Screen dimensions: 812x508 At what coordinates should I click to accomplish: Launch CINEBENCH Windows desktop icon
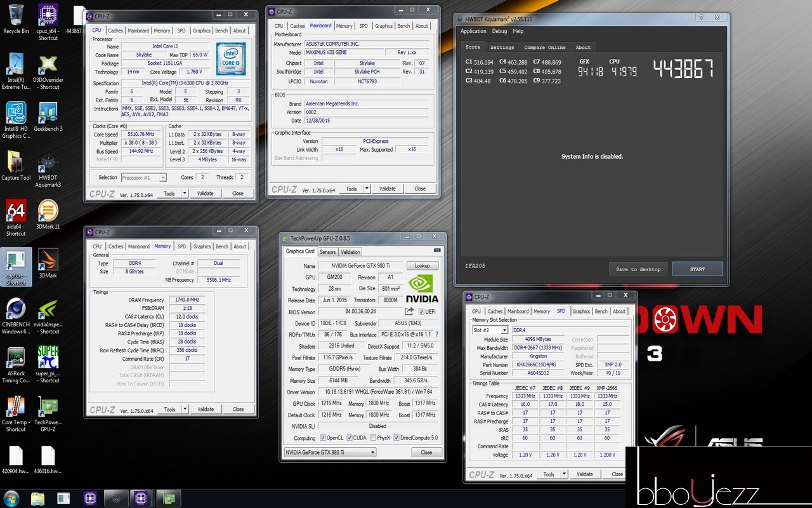(x=16, y=316)
